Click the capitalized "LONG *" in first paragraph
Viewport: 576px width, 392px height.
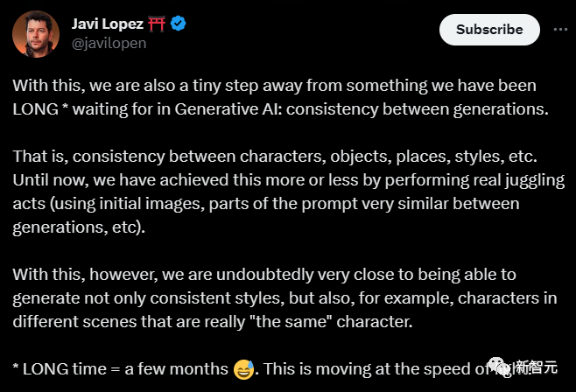pos(41,111)
